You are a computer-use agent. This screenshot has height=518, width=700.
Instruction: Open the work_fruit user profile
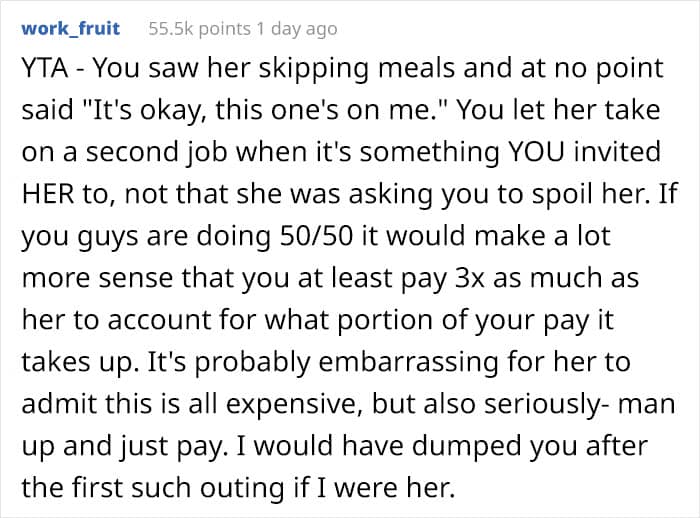pos(70,29)
